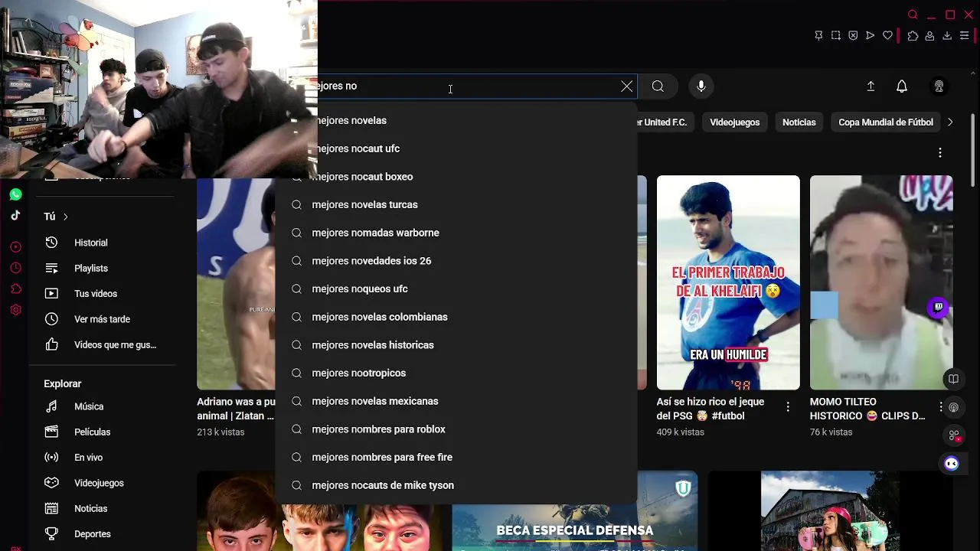Choose suggestion 'mejores novedades ios 26'

[456, 261]
